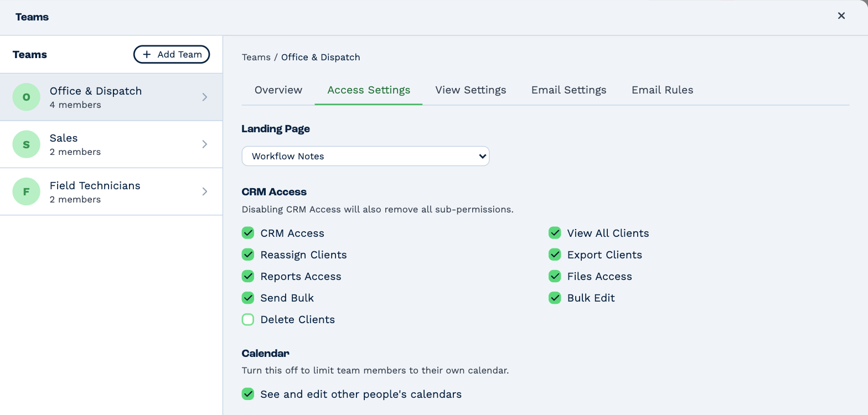
Task: Switch to the Overview tab
Action: click(278, 90)
